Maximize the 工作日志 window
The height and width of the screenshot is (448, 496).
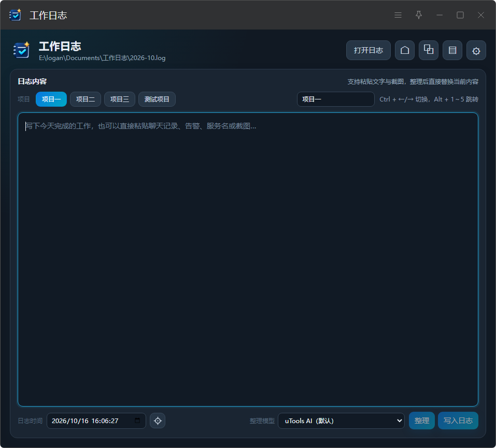tap(460, 15)
